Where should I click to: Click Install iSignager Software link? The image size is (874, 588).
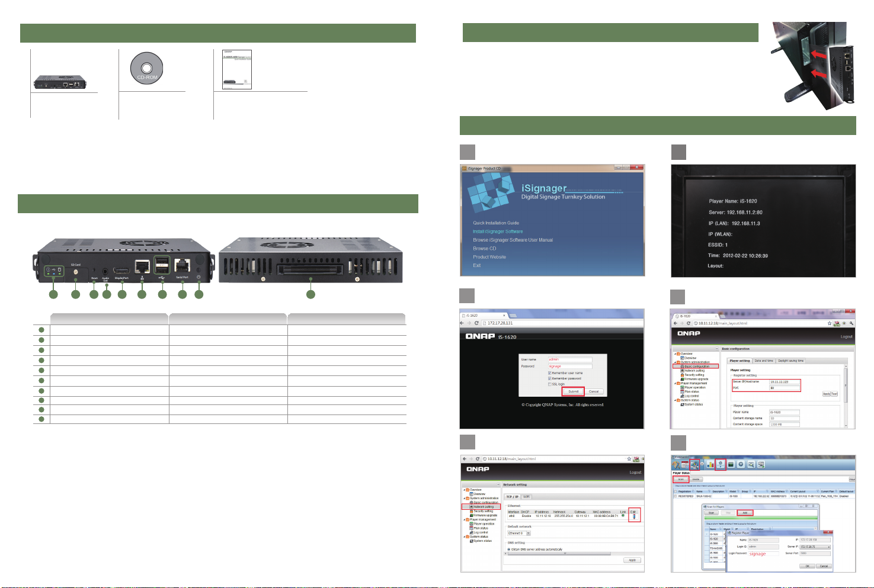pos(498,232)
